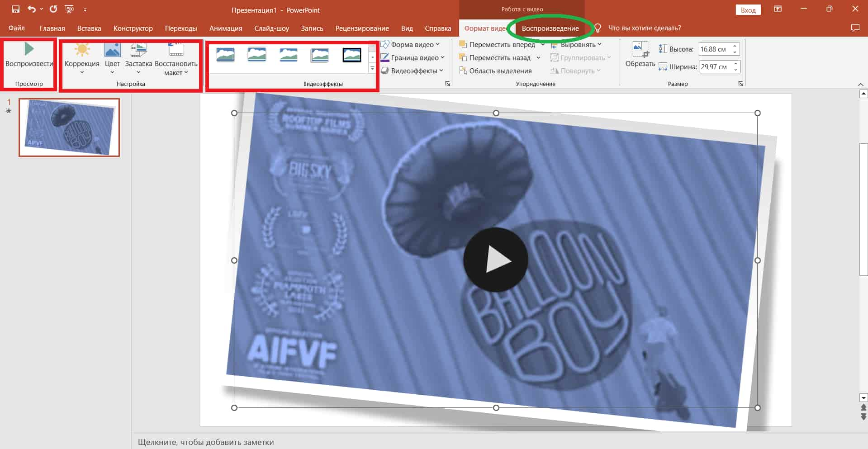This screenshot has height=449, width=868.
Task: Click Восстановить макет reset design button
Action: (176, 59)
